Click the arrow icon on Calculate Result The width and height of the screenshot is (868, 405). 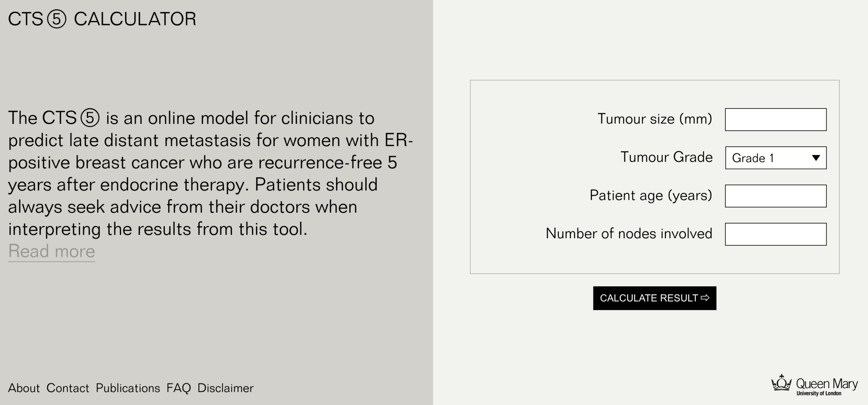(x=705, y=298)
